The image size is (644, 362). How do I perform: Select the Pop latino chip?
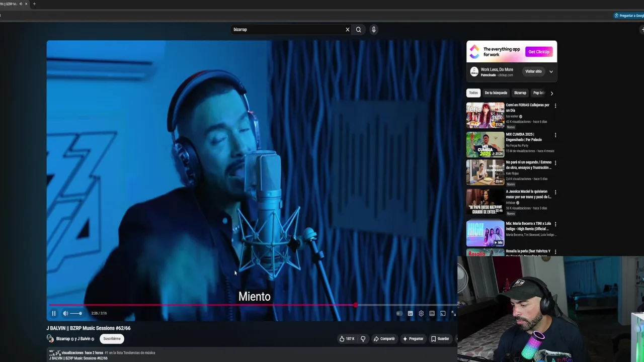pos(538,93)
